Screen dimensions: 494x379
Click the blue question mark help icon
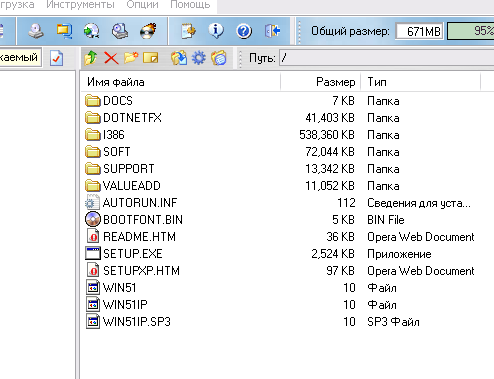pos(244,31)
